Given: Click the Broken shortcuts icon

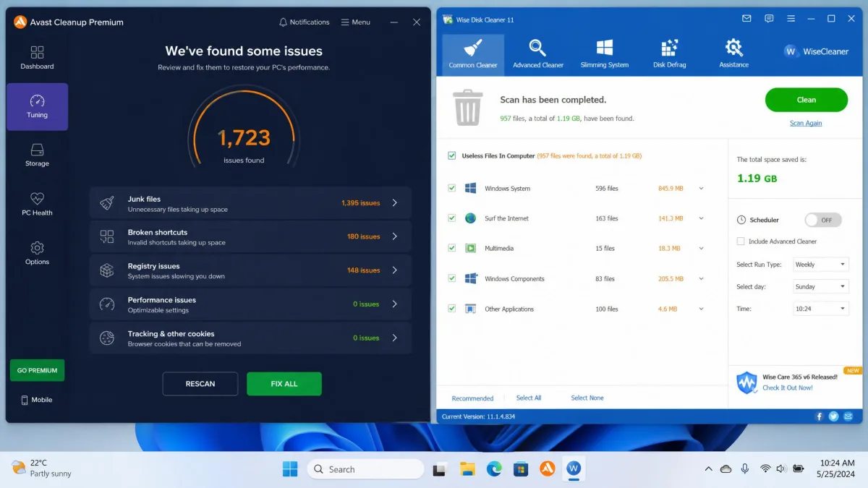Looking at the screenshot, I should click(107, 236).
